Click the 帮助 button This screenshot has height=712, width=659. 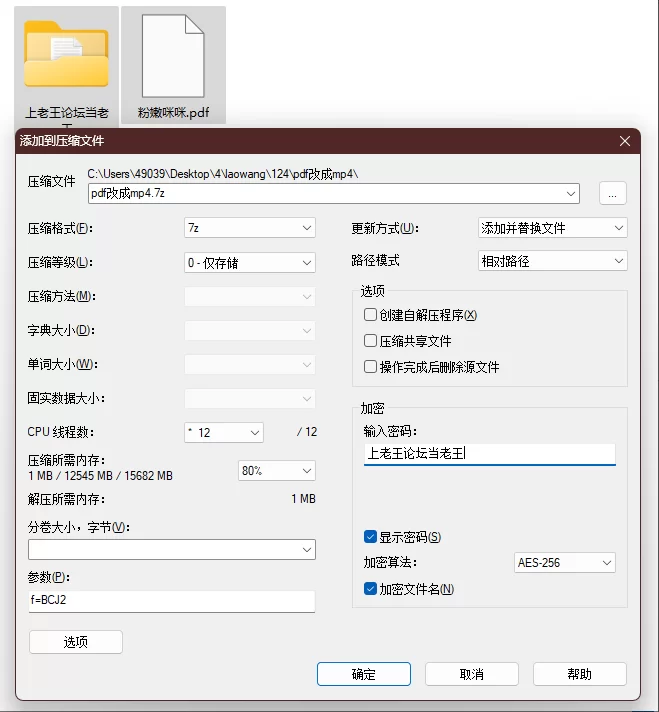pyautogui.click(x=580, y=674)
